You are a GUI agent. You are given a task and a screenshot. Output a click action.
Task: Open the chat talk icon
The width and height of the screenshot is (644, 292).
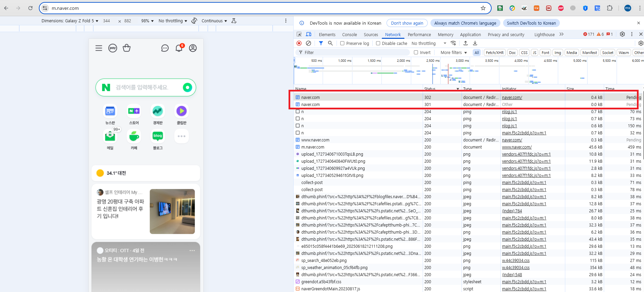tap(165, 48)
